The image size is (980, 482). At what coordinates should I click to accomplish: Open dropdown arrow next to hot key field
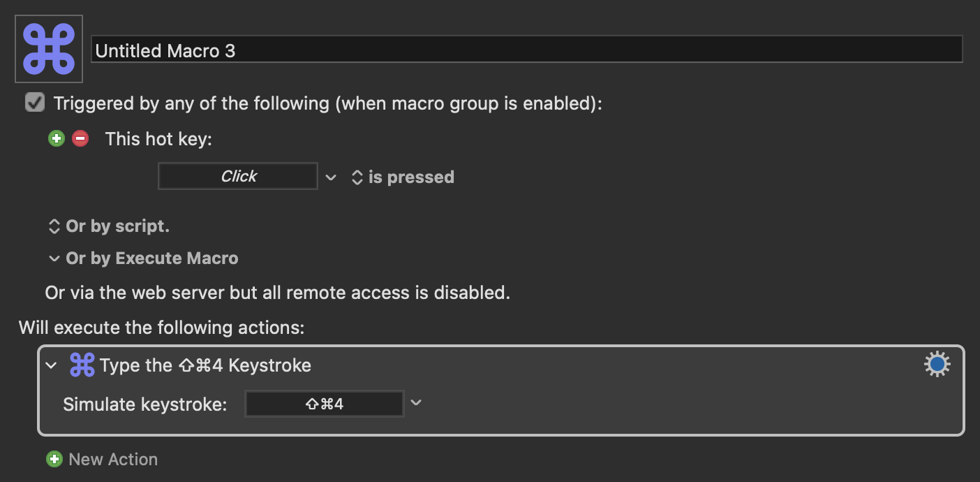(x=331, y=177)
